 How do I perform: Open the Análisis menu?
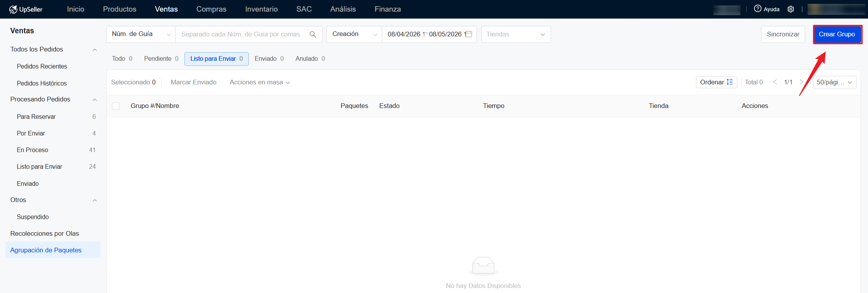343,9
